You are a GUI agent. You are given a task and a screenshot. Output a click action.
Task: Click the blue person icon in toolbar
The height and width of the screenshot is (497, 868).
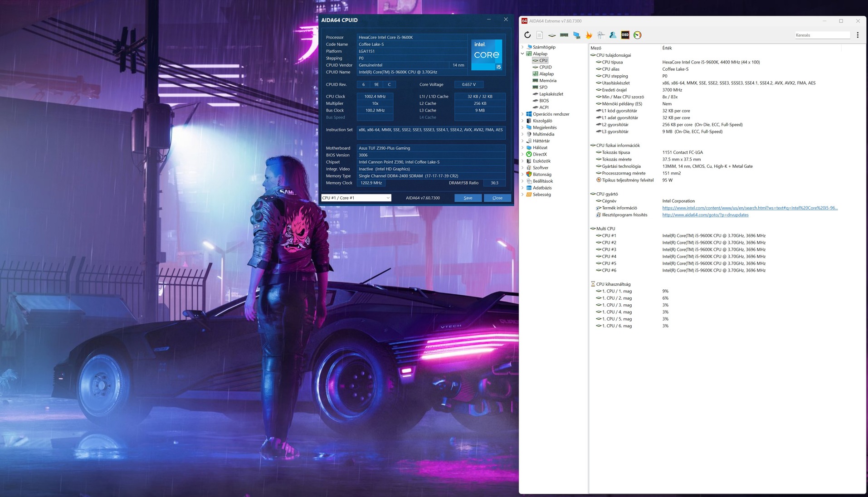[613, 35]
